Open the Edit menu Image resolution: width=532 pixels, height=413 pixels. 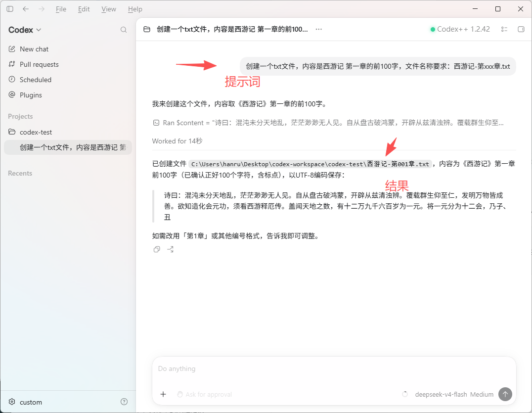pyautogui.click(x=84, y=9)
